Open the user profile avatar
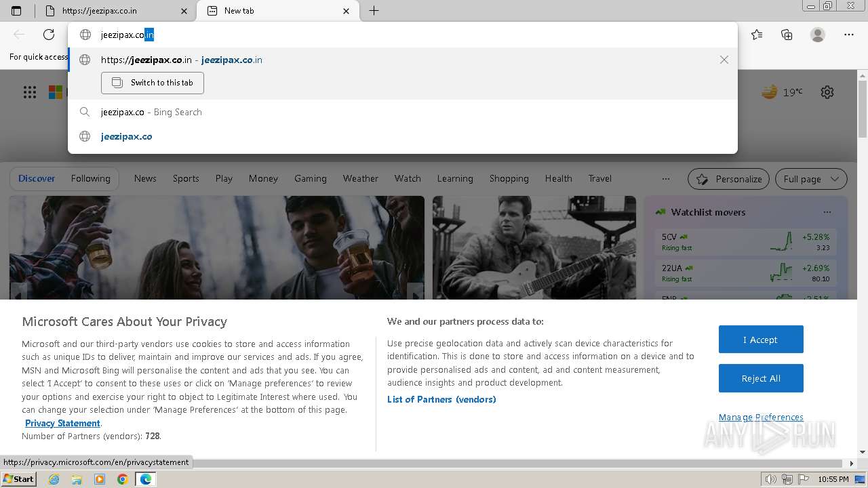 tap(818, 35)
